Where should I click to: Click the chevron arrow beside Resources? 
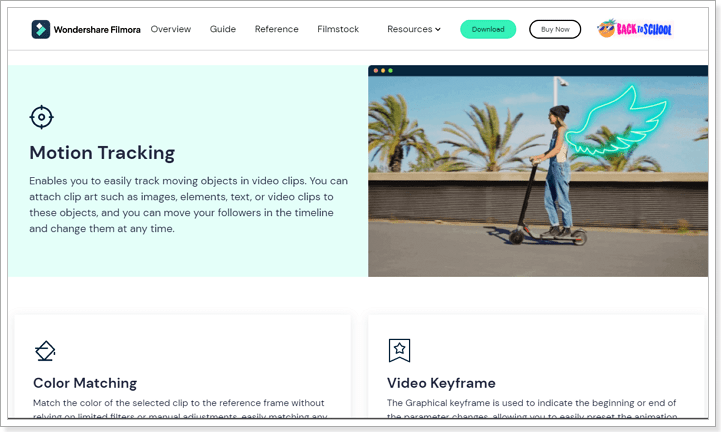(x=438, y=29)
